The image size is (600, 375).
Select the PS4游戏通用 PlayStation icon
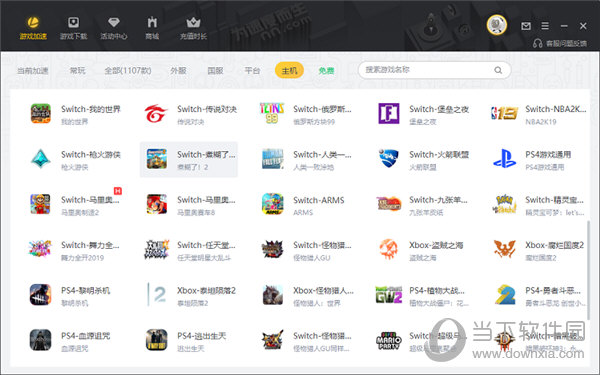point(505,159)
